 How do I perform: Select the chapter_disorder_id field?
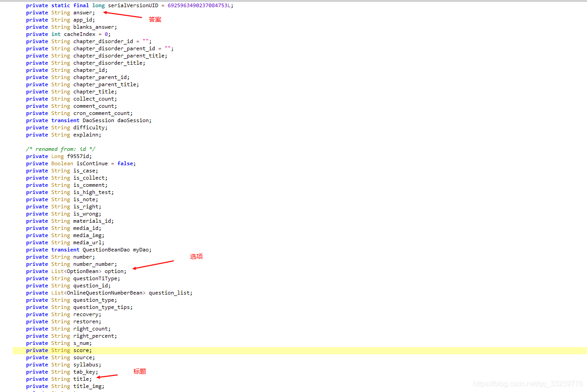coord(89,41)
